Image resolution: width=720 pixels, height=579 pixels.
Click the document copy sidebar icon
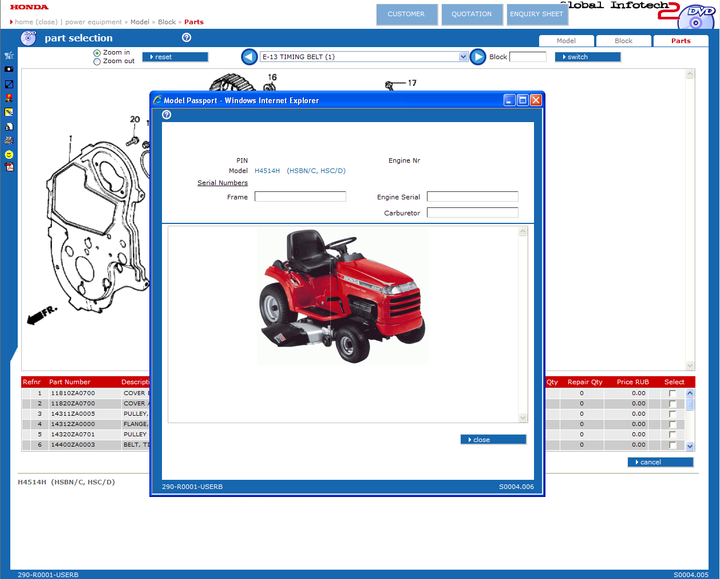pyautogui.click(x=9, y=126)
